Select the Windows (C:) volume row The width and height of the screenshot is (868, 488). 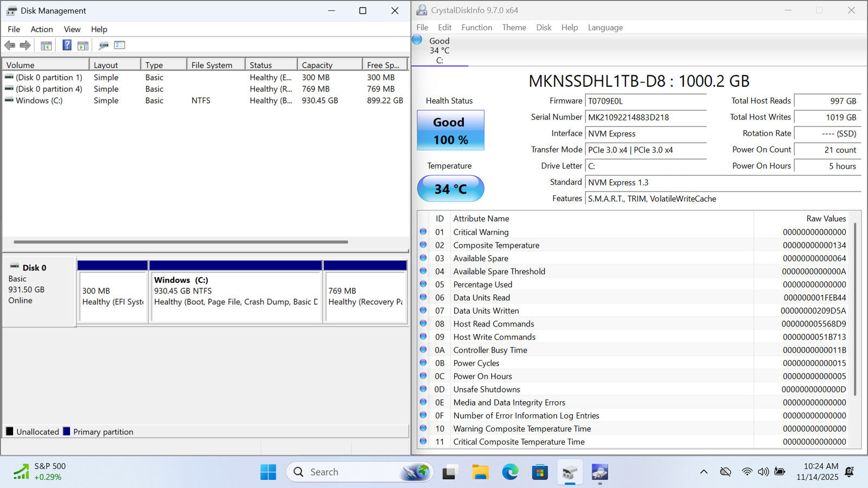pyautogui.click(x=39, y=100)
